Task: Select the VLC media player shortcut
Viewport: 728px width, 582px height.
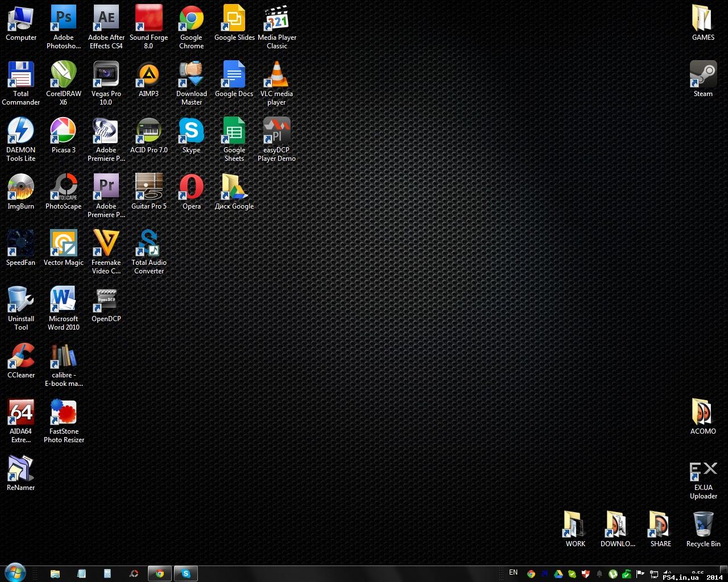Action: click(276, 76)
